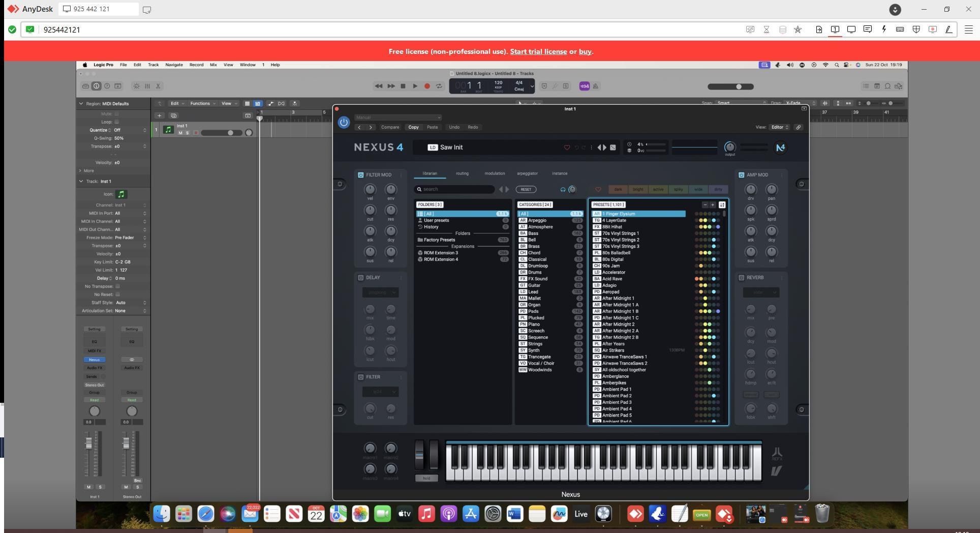The width and height of the screenshot is (980, 533).
Task: Click Inst 1 track volume slider
Action: [x=221, y=133]
